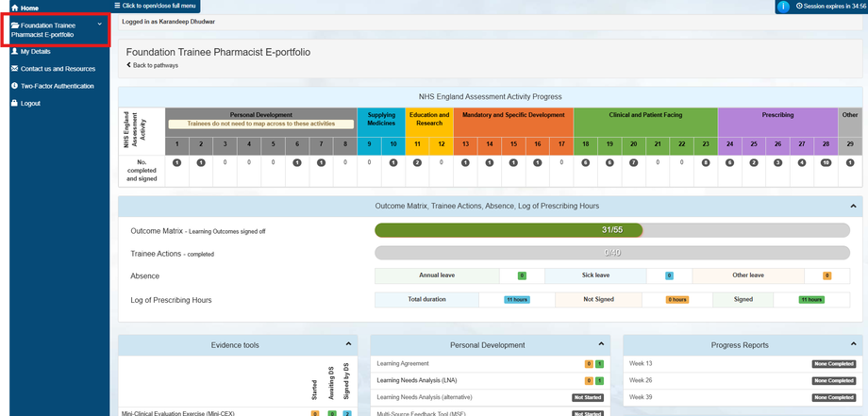Image resolution: width=868 pixels, height=416 pixels.
Task: Collapse the Personal Development panel
Action: [x=601, y=344]
